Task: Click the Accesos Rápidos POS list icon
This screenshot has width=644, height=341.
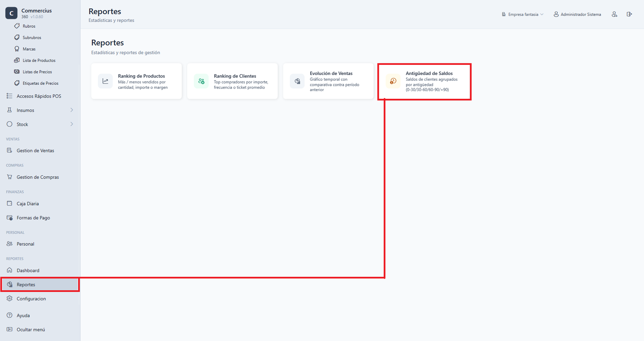Action: click(10, 96)
